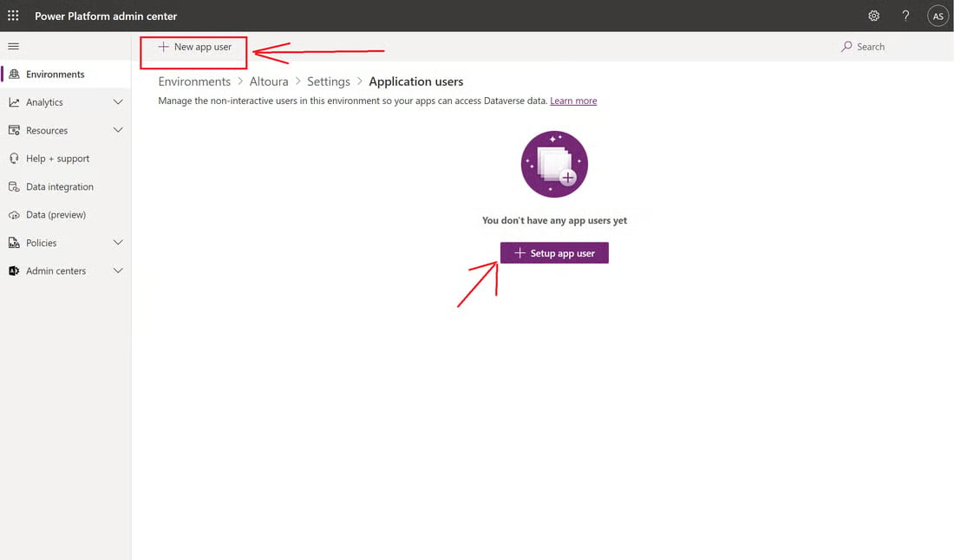Expand the Resources chevron
This screenshot has width=954, height=560.
(118, 130)
